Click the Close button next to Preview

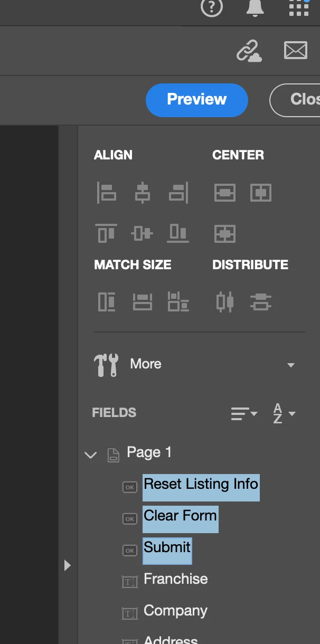pos(296,100)
